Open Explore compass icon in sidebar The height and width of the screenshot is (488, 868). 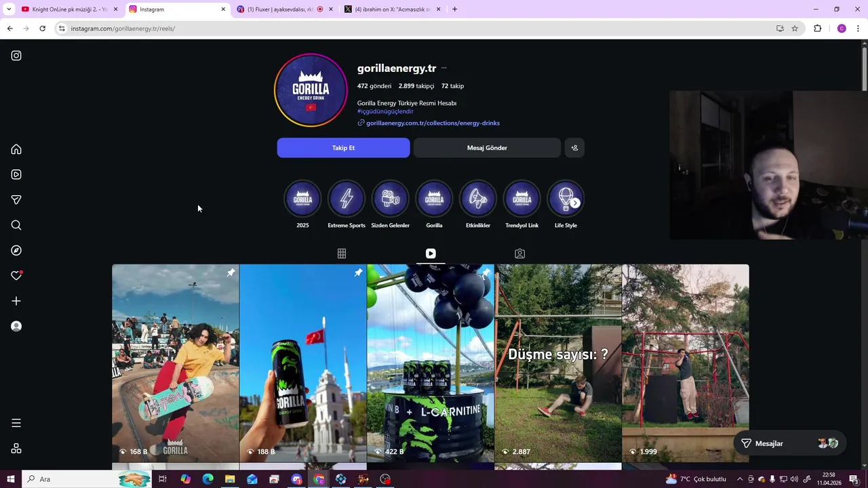point(16,251)
